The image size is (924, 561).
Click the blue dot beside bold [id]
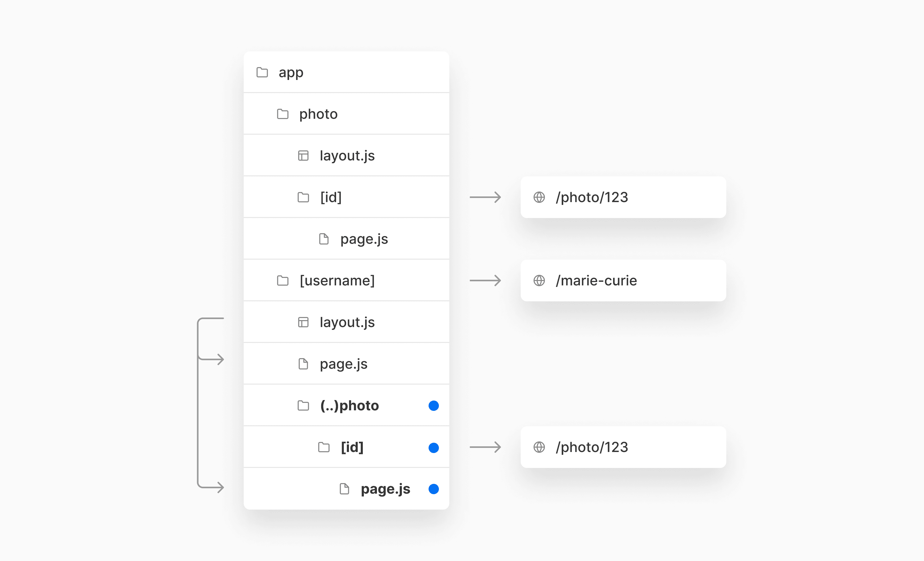[433, 448]
